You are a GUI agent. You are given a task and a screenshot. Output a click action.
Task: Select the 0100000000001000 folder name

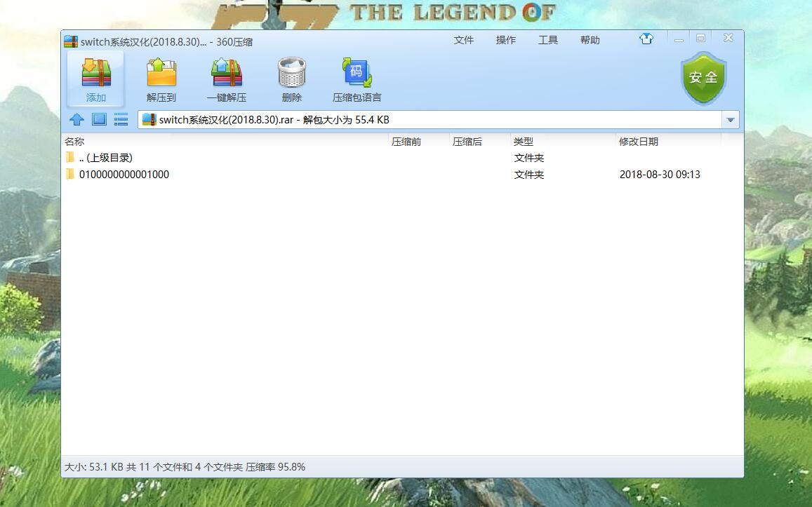124,175
